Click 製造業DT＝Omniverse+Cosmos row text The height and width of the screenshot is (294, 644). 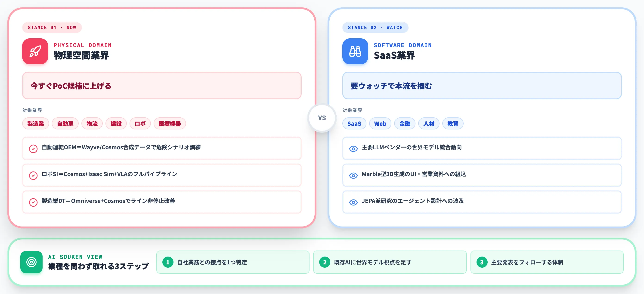coord(108,201)
